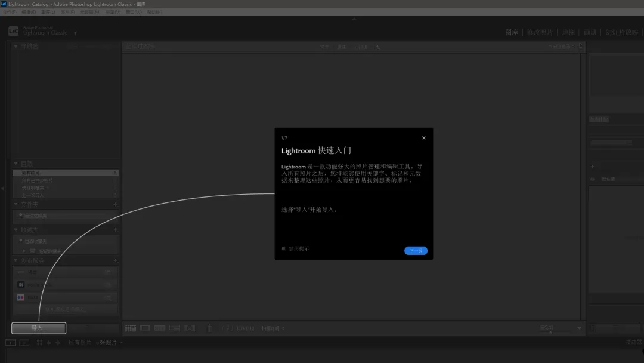Tick the 禁用提示 checkbox in the dialog
644x363 pixels.
point(283,248)
